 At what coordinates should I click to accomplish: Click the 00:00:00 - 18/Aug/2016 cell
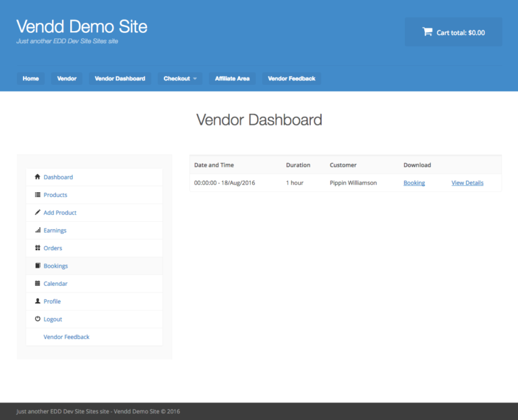click(x=225, y=183)
